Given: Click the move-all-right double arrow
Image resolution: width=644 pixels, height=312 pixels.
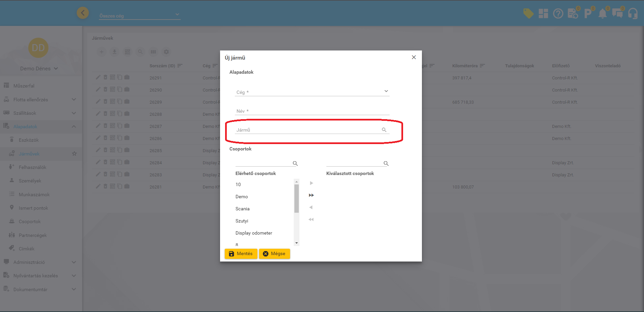Looking at the screenshot, I should (311, 195).
